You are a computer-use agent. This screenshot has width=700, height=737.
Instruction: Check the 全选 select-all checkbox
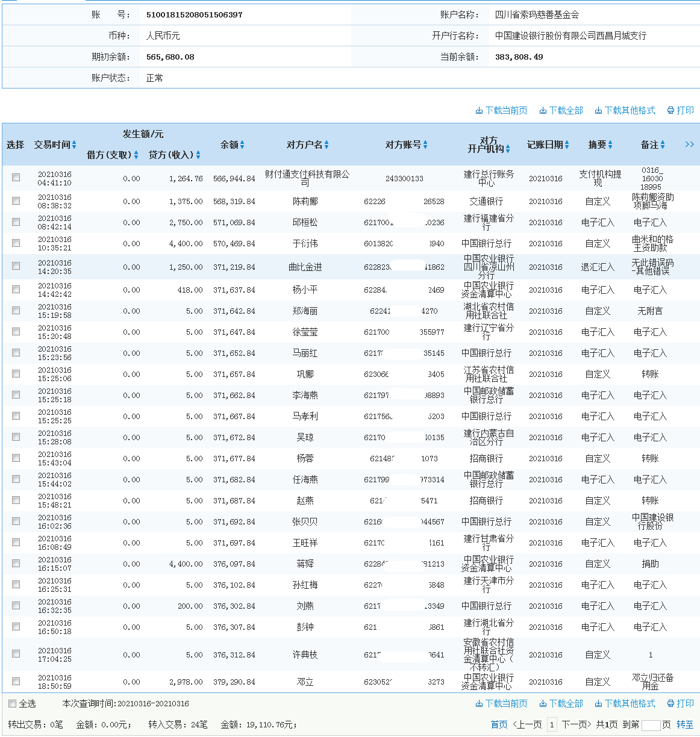click(12, 704)
